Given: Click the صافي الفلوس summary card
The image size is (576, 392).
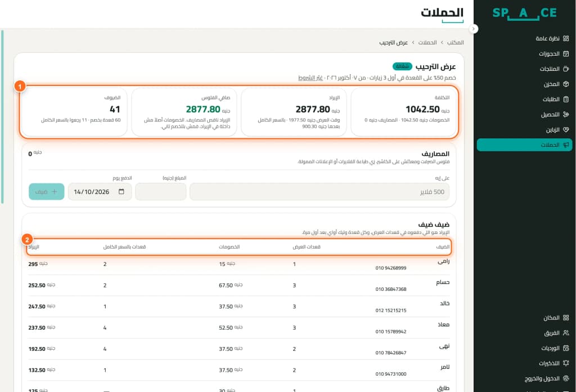Looking at the screenshot, I should point(184,112).
